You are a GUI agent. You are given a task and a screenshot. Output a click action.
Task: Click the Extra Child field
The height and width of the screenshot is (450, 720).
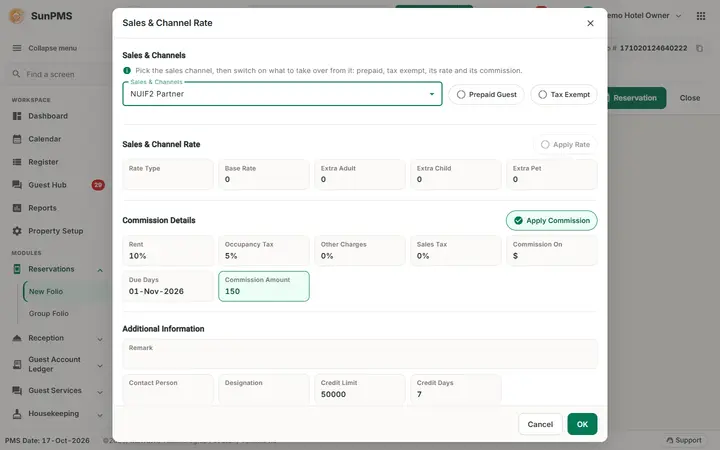pos(456,174)
